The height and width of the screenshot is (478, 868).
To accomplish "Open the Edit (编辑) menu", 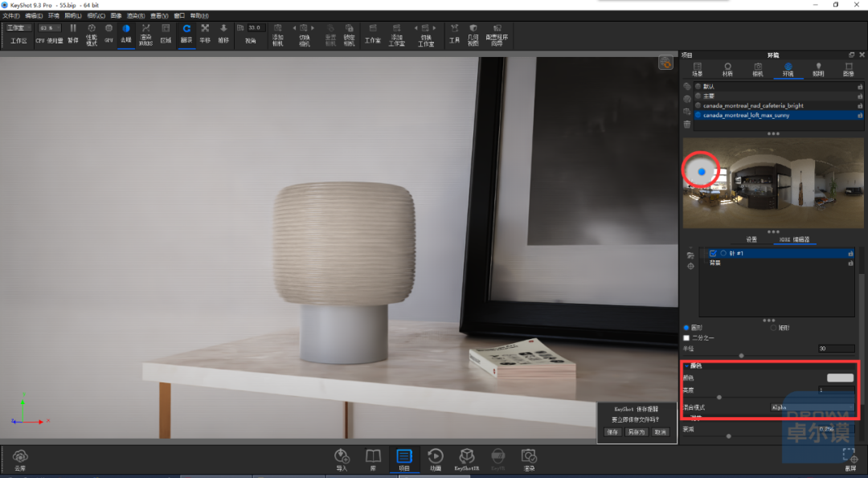I will point(34,15).
